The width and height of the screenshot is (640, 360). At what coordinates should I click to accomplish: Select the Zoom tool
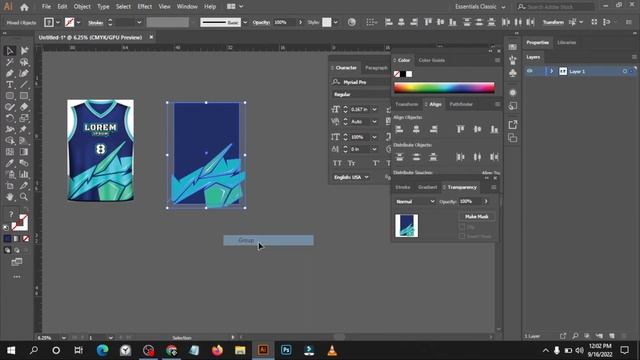pyautogui.click(x=24, y=197)
